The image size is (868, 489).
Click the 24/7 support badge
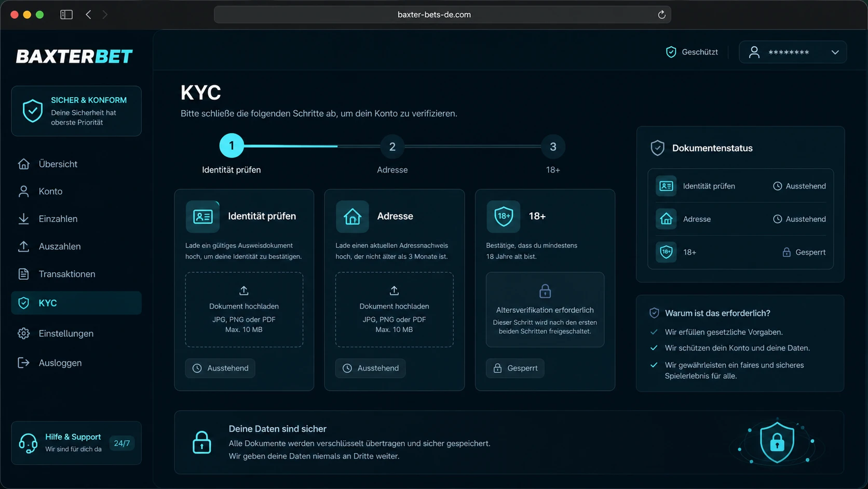tap(122, 443)
